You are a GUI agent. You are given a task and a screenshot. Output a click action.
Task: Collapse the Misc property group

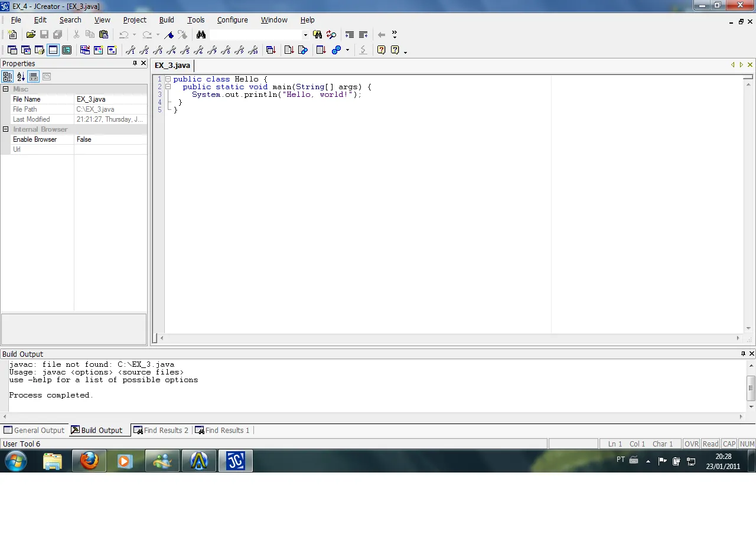coord(6,89)
